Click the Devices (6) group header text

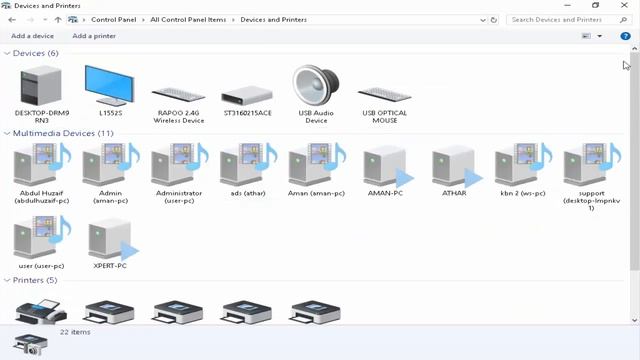36,53
